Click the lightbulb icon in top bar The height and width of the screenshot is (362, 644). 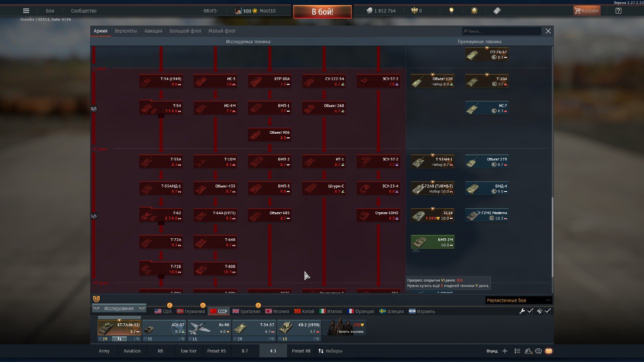coord(451,11)
